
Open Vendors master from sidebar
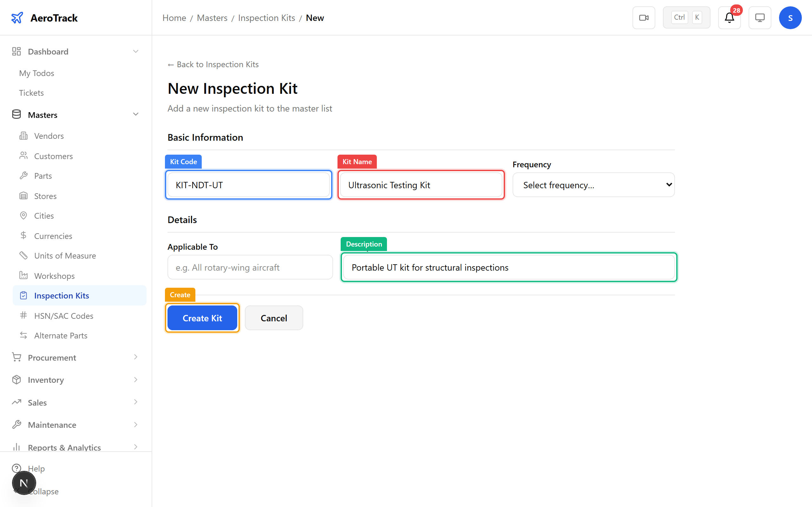[49, 136]
